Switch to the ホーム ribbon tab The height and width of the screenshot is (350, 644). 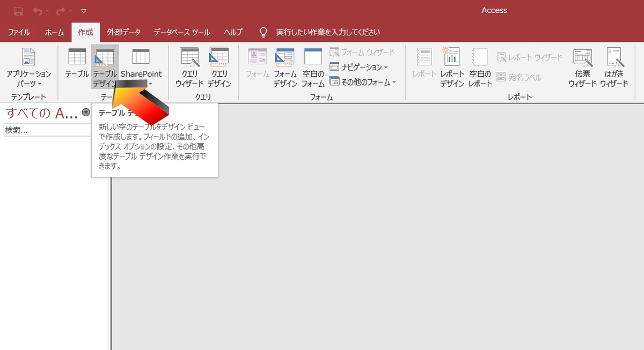pos(54,32)
